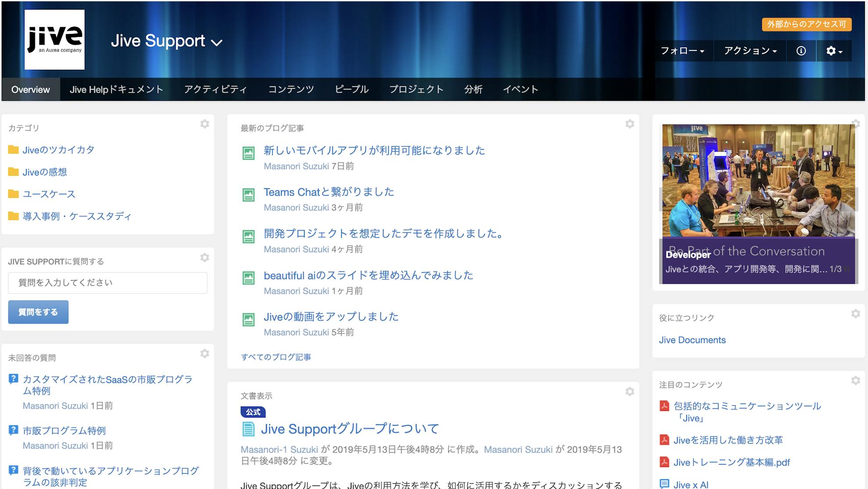Image resolution: width=868 pixels, height=489 pixels.
Task: Open gear icon of JIVE SUPPORTに質問する widget
Action: click(205, 257)
